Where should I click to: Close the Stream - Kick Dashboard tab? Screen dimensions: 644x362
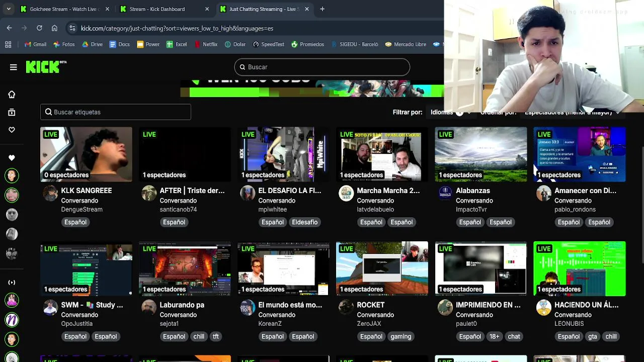[207, 9]
